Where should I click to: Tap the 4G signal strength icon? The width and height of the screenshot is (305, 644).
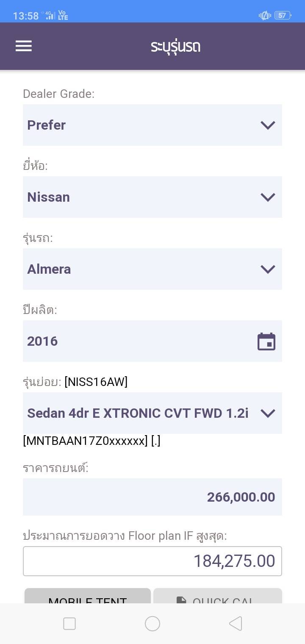coord(50,16)
